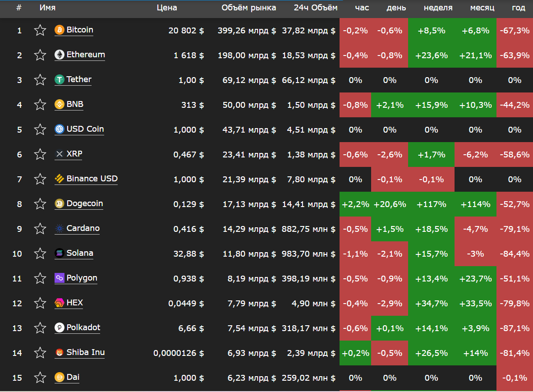Click the Dai logo icon
The image size is (533, 392).
tap(60, 378)
